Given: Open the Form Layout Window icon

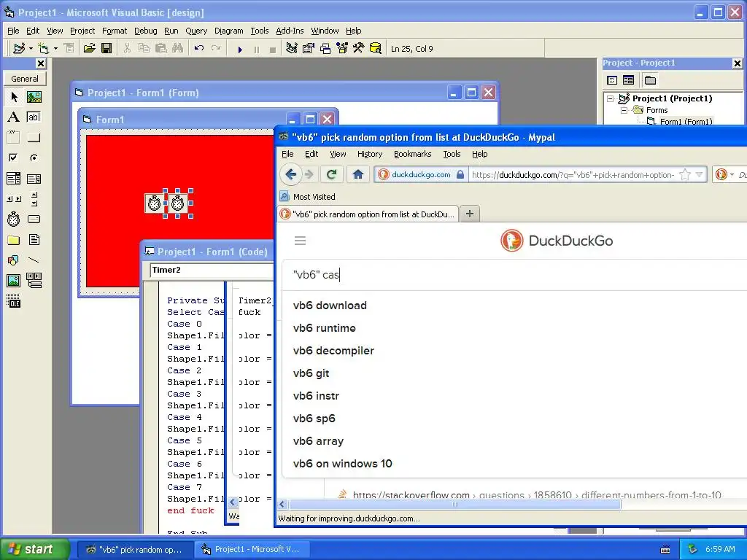Looking at the screenshot, I should pos(325,48).
